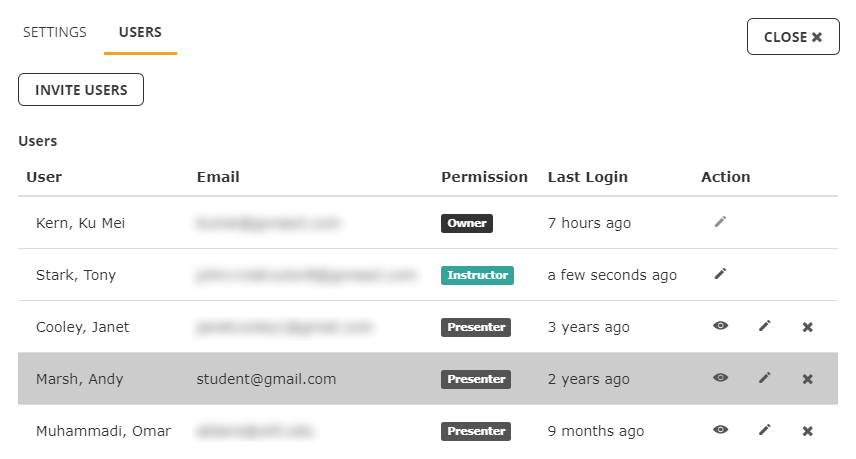Close the users panel
The width and height of the screenshot is (856, 459).
coord(793,37)
